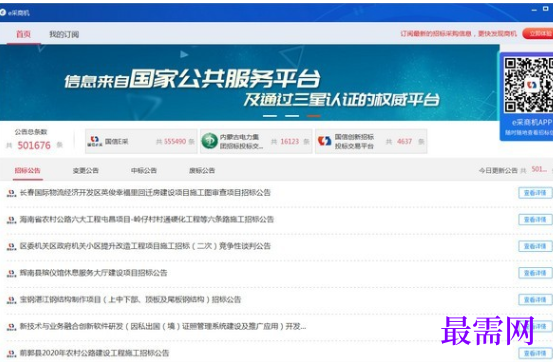
Task: Click the 501676 total announcements count
Action: [x=34, y=145]
